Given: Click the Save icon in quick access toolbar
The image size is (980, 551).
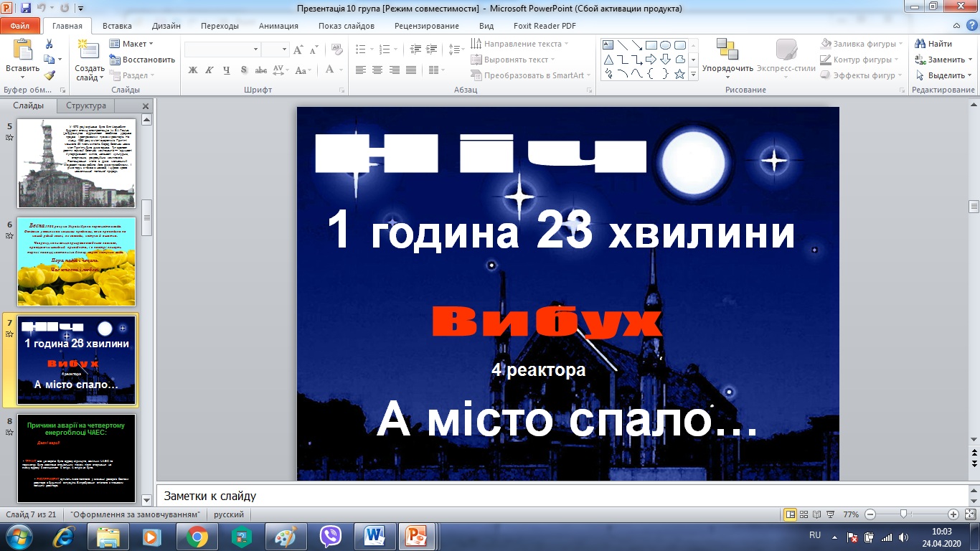Looking at the screenshot, I should [26, 9].
